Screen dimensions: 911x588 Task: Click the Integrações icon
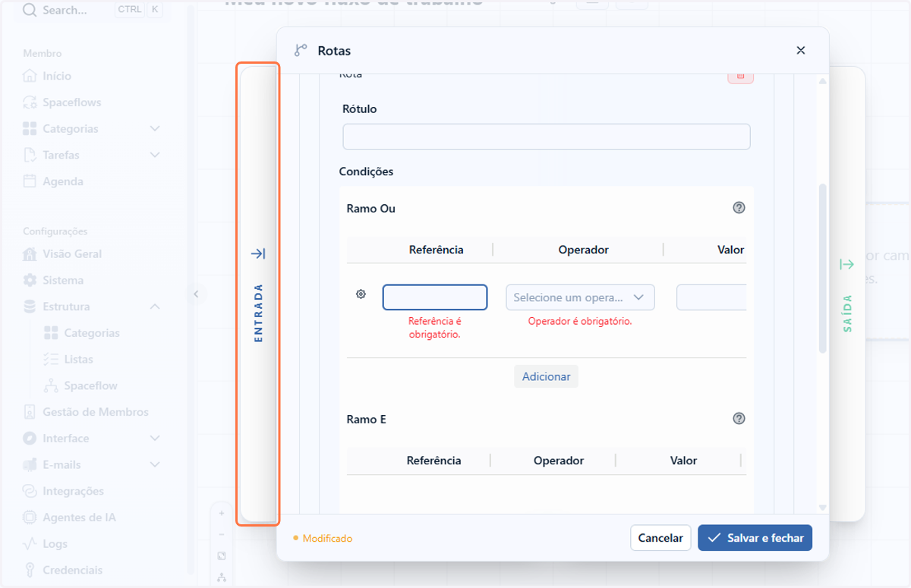point(30,491)
